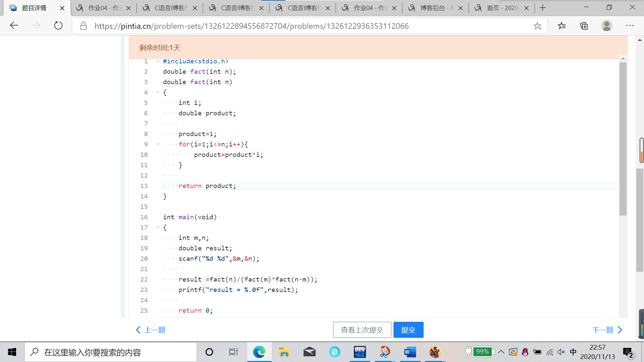Open the browser profile avatar
This screenshot has height=362, width=644.
606,26
